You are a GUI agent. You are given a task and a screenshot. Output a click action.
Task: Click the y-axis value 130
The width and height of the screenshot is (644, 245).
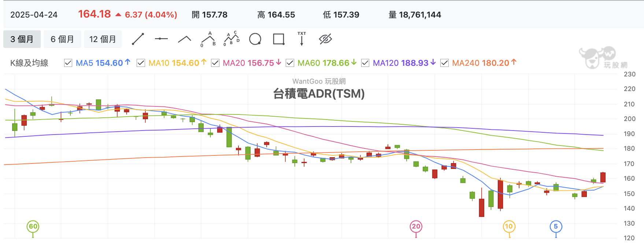[629, 223]
